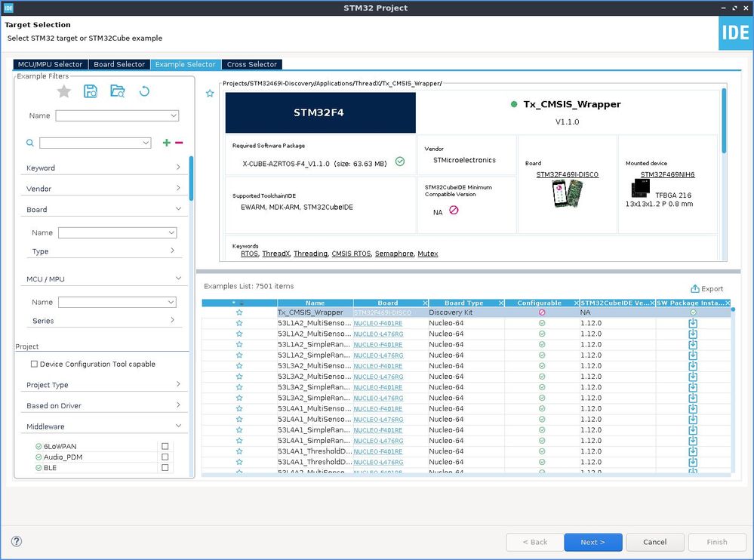
Task: Click the red minus remove-search icon
Action: coord(179,143)
